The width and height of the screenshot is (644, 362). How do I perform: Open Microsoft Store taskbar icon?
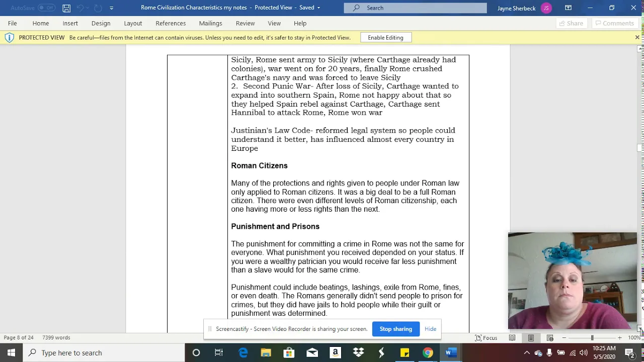pyautogui.click(x=289, y=353)
